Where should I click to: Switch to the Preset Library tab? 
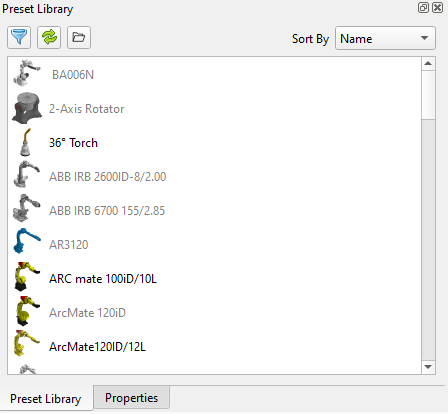(46, 399)
